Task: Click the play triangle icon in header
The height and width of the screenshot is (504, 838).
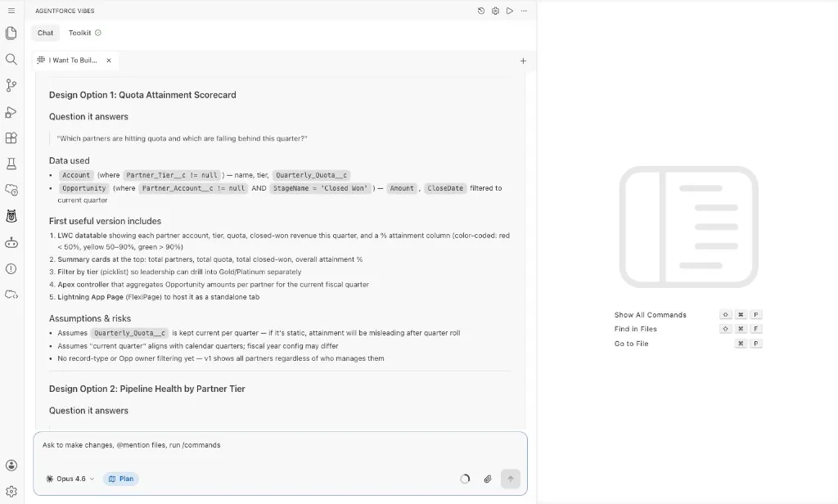Action: [x=510, y=11]
